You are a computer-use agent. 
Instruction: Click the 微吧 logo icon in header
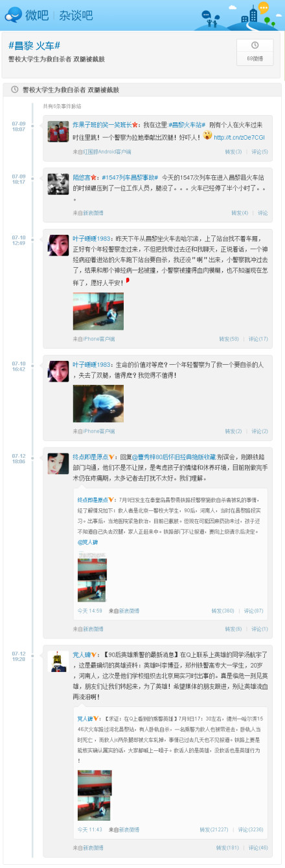point(15,14)
